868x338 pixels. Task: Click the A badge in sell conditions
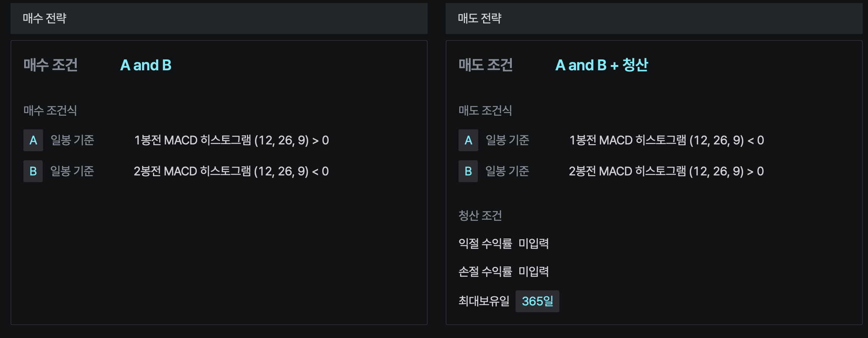point(468,140)
